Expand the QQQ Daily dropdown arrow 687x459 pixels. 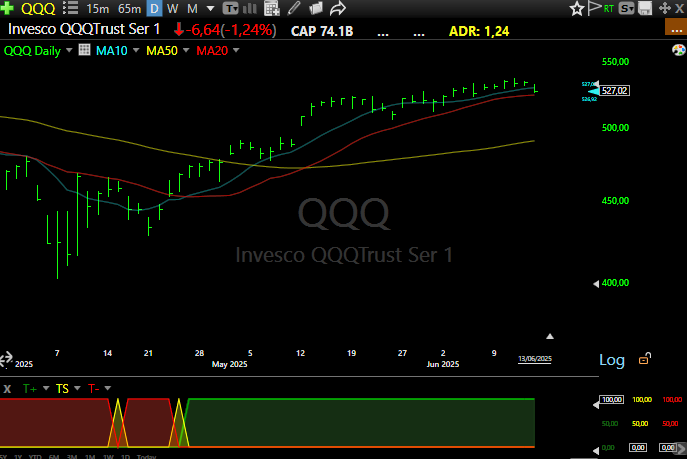[x=69, y=50]
